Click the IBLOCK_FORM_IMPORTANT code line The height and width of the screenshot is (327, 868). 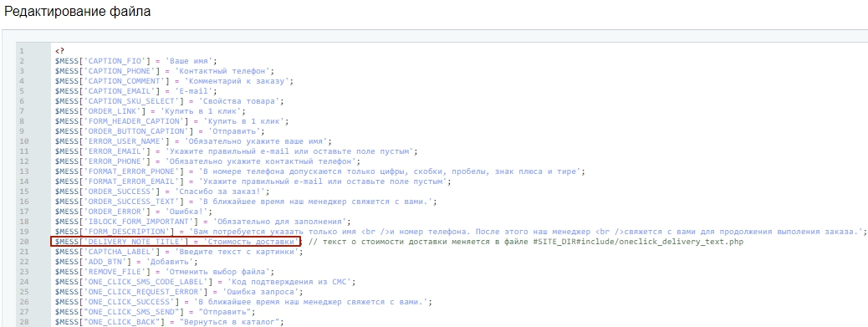[x=203, y=222]
